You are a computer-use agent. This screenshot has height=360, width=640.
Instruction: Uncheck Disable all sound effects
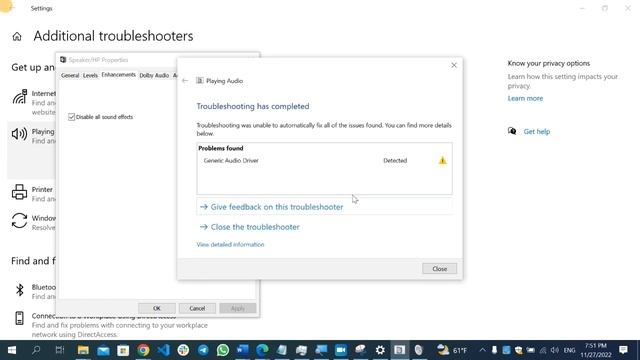point(71,117)
